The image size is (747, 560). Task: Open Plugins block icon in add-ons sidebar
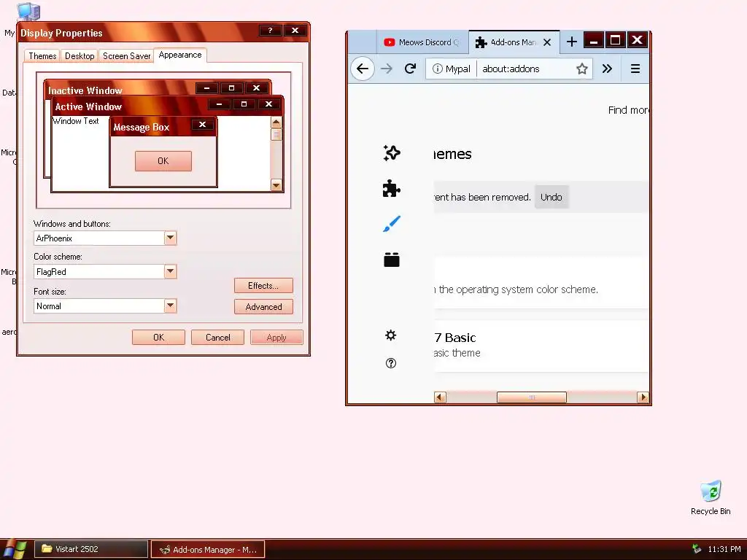pos(392,260)
